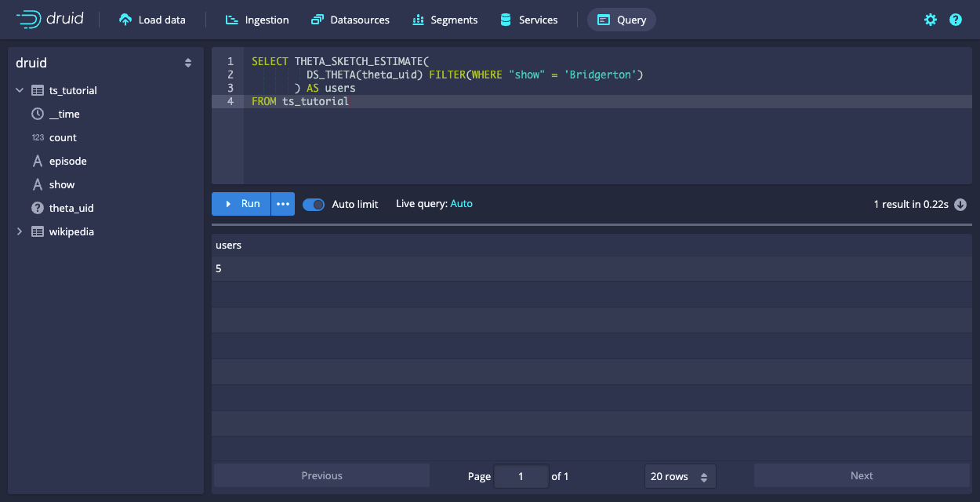Go to the Ingestion tab
This screenshot has height=502, width=980.
[256, 20]
